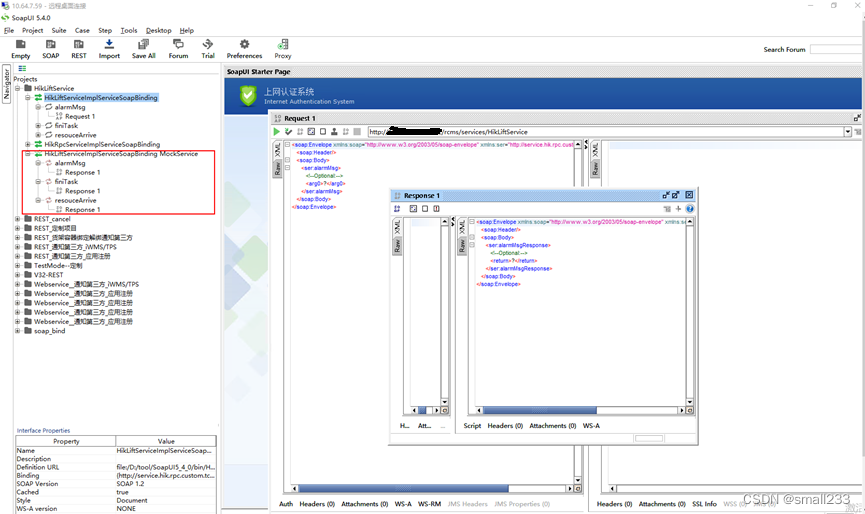
Task: Click Add assertion checkmark icon in Request 1
Action: pyautogui.click(x=288, y=131)
